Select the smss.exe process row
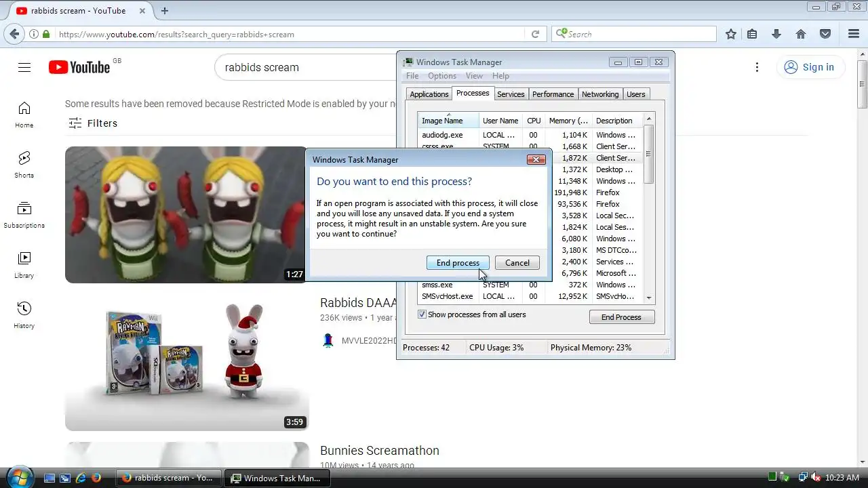868x488 pixels. click(x=530, y=285)
